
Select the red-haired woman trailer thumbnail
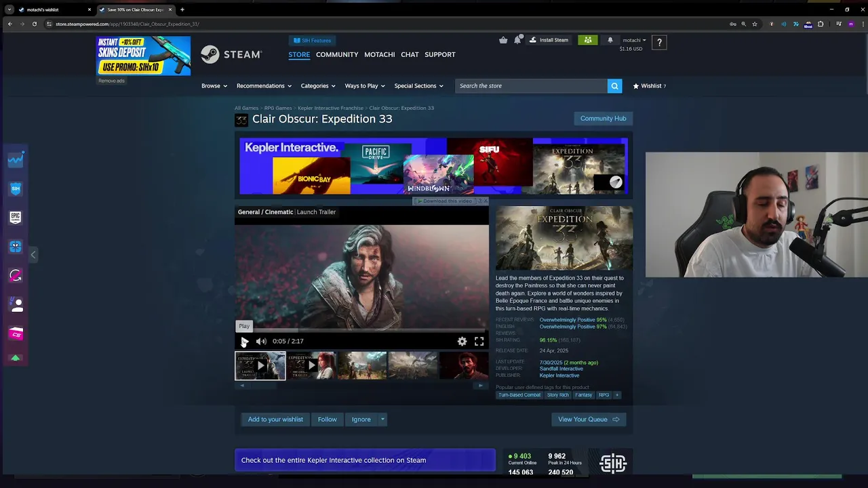tap(311, 365)
